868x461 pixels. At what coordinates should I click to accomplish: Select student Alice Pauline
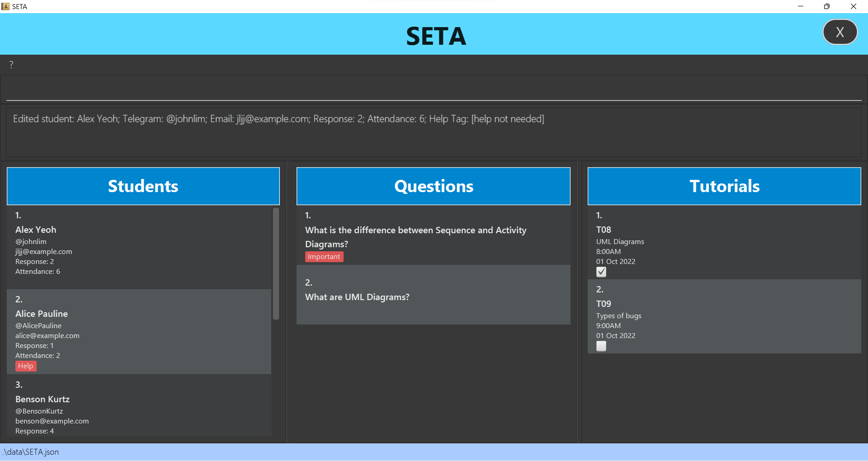point(139,332)
